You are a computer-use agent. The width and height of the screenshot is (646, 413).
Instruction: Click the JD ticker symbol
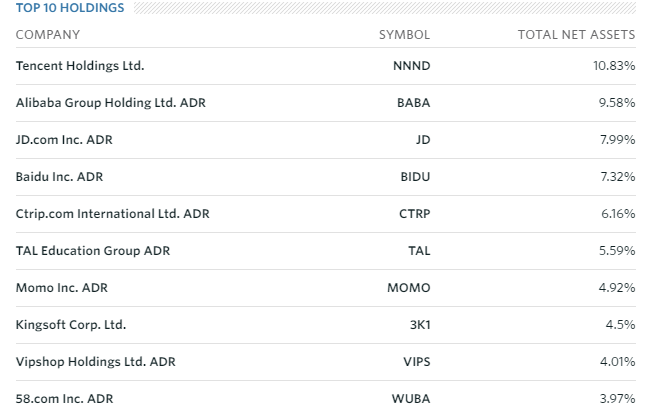(x=423, y=140)
